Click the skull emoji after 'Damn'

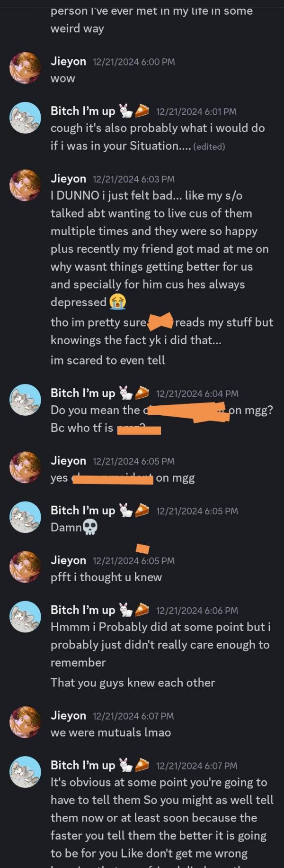pos(90,527)
